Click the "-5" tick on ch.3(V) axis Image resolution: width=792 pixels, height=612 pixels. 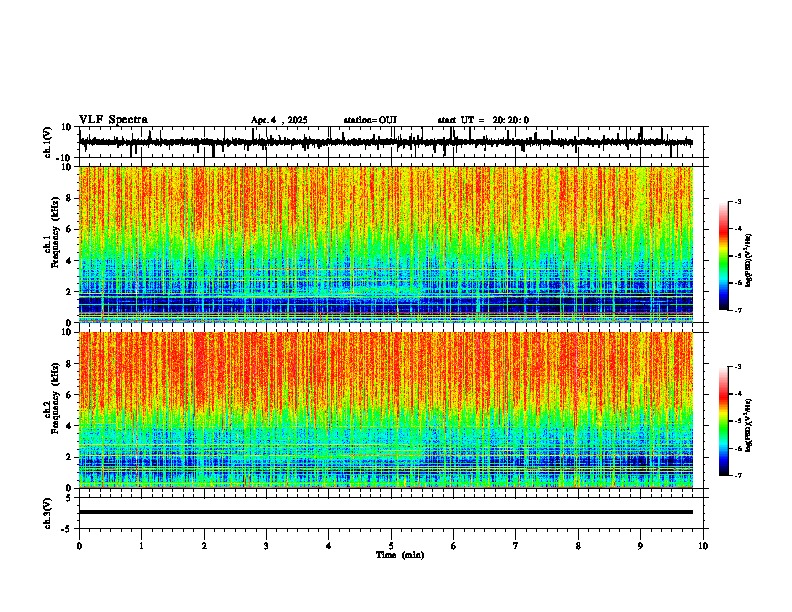[68, 529]
